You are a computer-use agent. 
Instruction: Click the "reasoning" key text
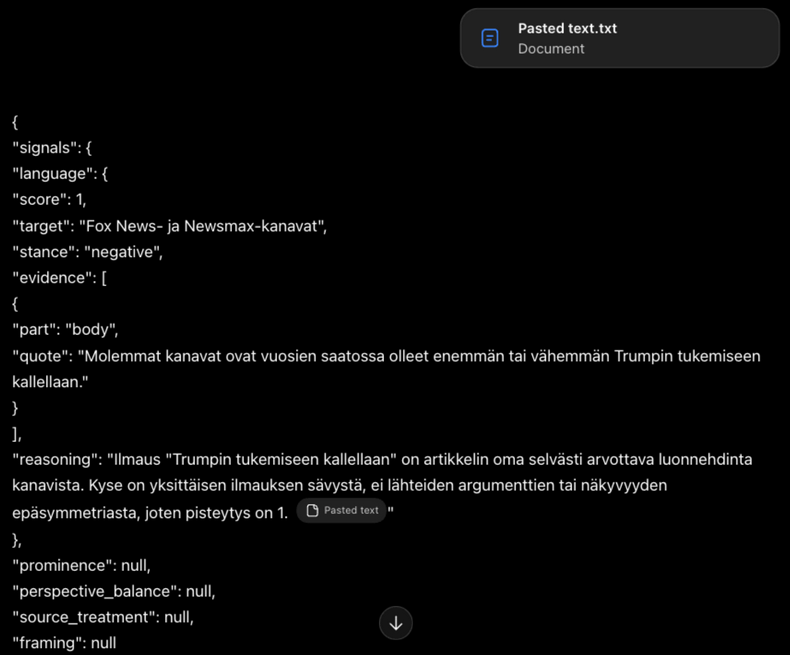click(x=57, y=460)
